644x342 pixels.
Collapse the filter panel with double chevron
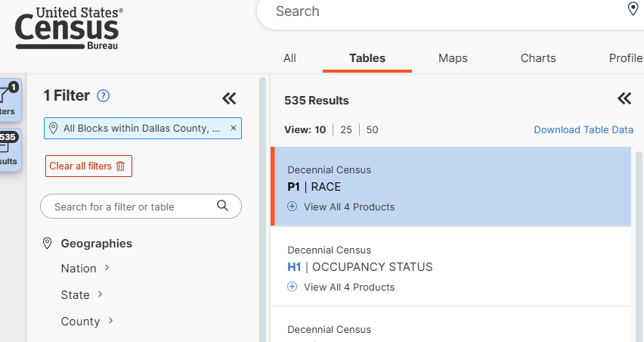229,98
